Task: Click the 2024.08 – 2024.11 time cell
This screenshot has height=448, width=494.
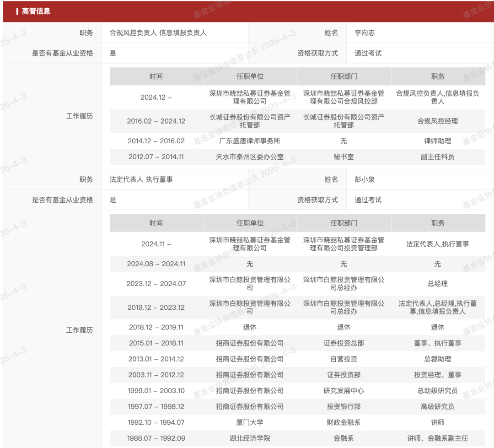Action: pyautogui.click(x=156, y=264)
